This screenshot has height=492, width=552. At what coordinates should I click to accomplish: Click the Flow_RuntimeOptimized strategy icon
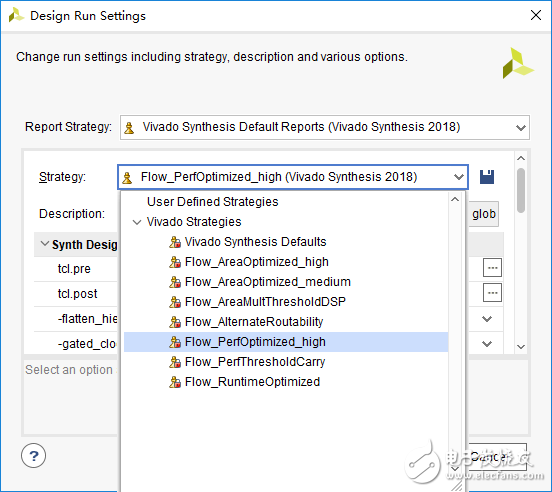[175, 382]
